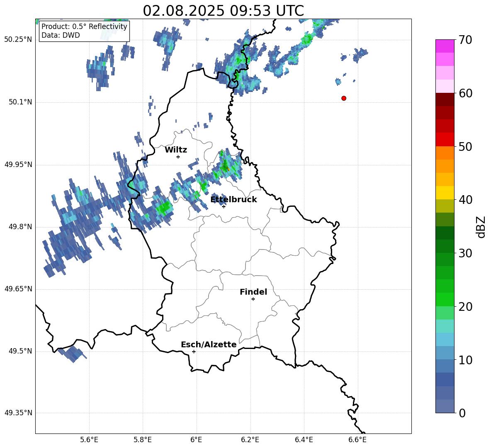
Task: Click the Wiltz station cross marker
Action: [x=178, y=157]
